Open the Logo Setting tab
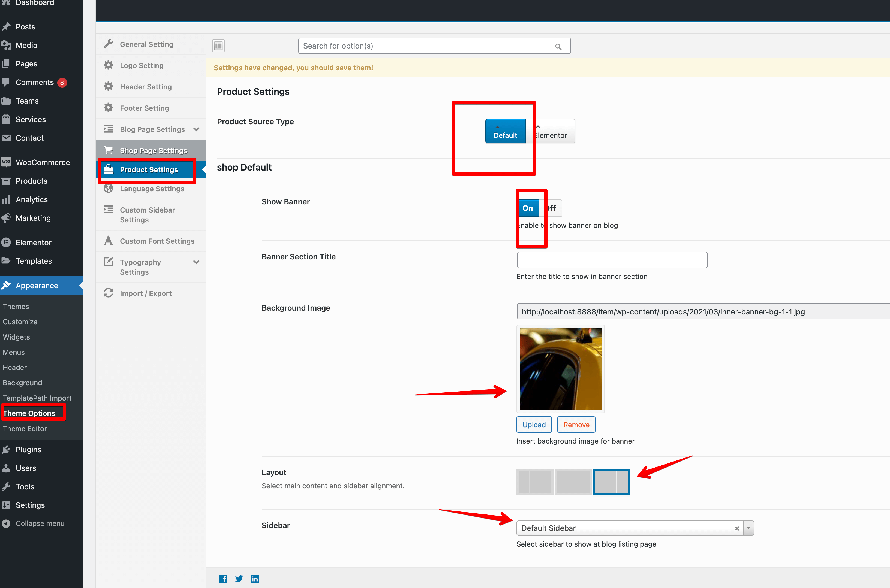Viewport: 890px width, 588px height. coord(142,66)
